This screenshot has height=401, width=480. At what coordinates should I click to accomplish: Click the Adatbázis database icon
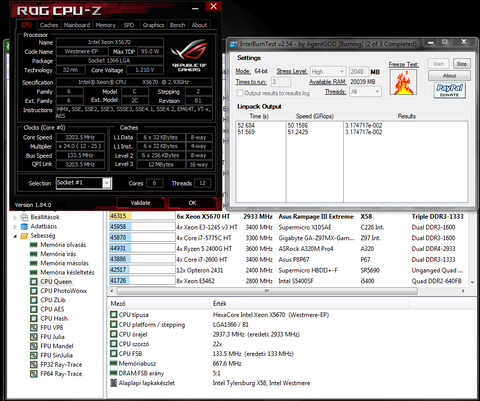tap(24, 227)
